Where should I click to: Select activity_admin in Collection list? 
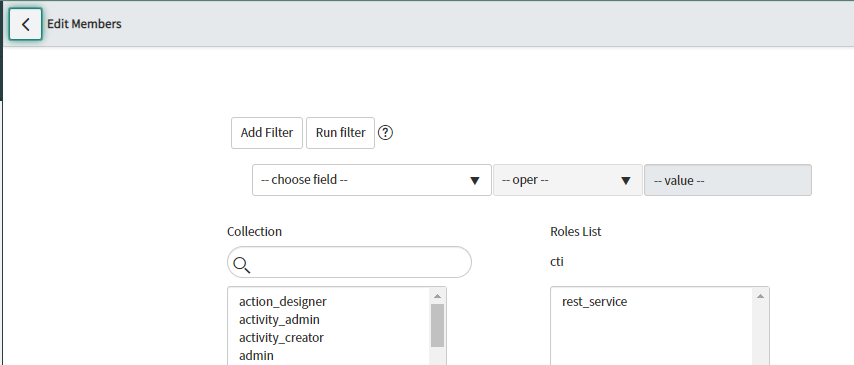[279, 319]
